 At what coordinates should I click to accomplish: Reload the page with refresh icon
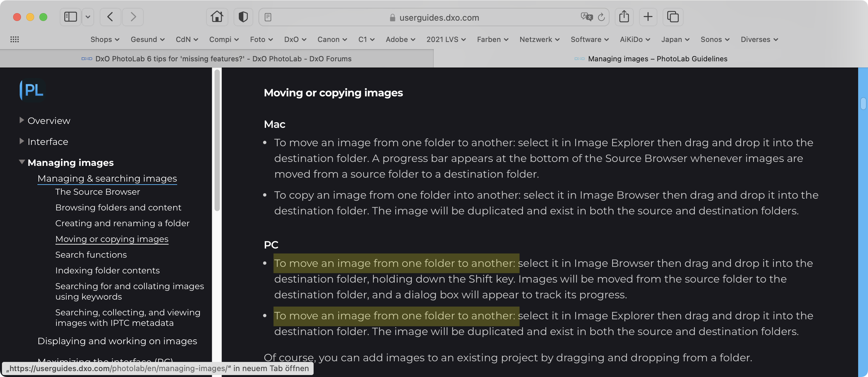pos(601,17)
